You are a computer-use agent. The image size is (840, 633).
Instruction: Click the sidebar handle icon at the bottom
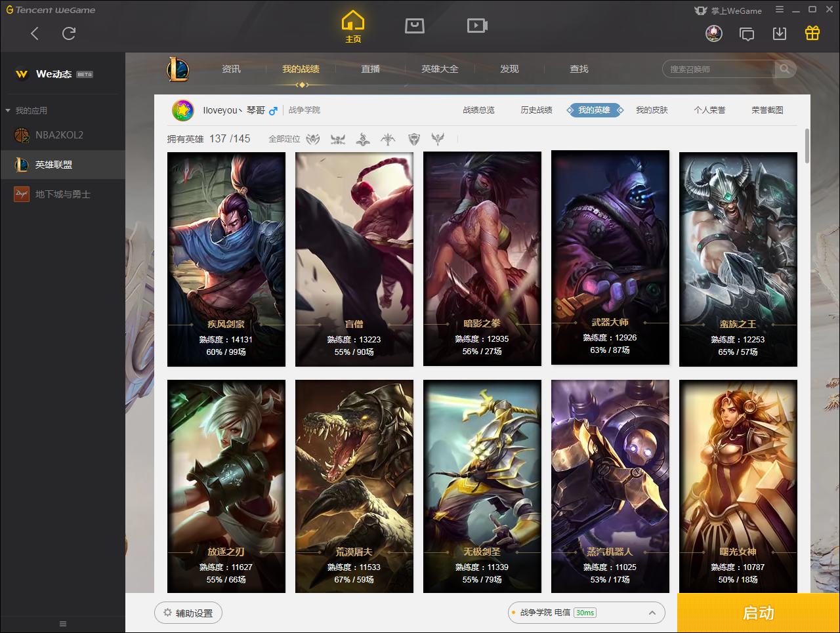[63, 624]
